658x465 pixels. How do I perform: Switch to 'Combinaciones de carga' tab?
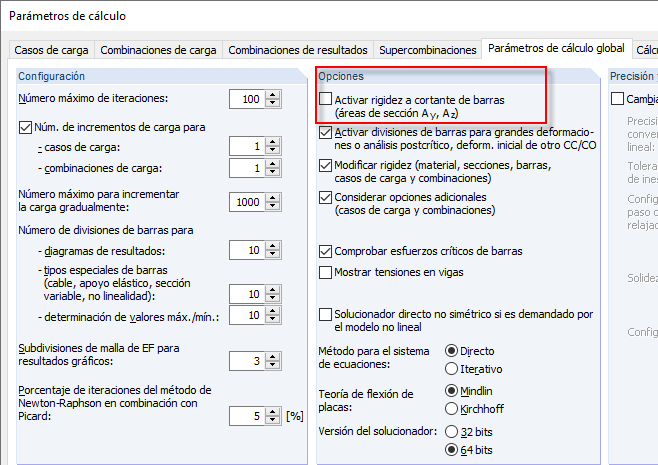(x=158, y=49)
